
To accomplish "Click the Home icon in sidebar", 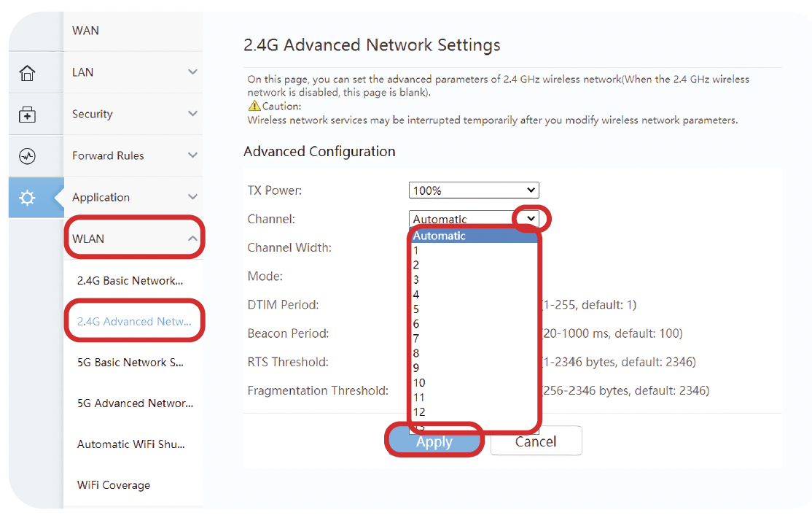I will [27, 73].
